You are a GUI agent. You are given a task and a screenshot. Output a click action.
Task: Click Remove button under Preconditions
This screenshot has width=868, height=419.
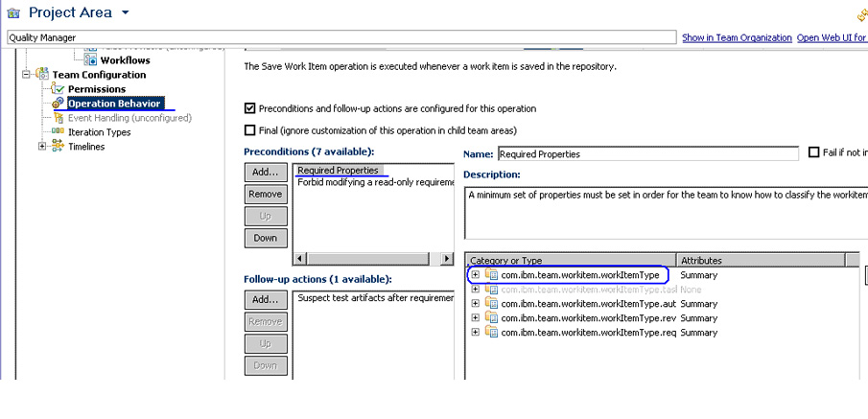[265, 195]
